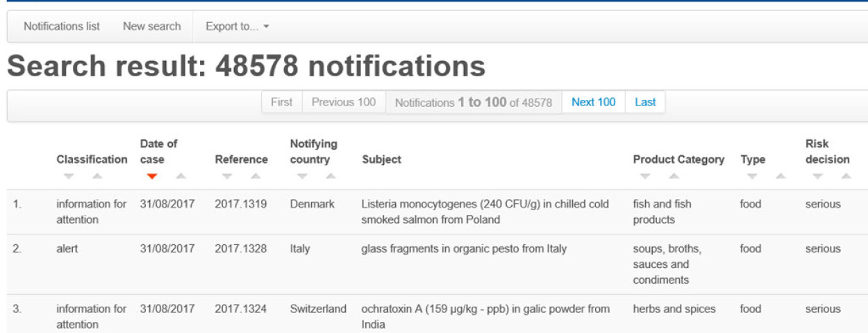Open the Export to... dropdown
The width and height of the screenshot is (868, 333).
pos(237,26)
